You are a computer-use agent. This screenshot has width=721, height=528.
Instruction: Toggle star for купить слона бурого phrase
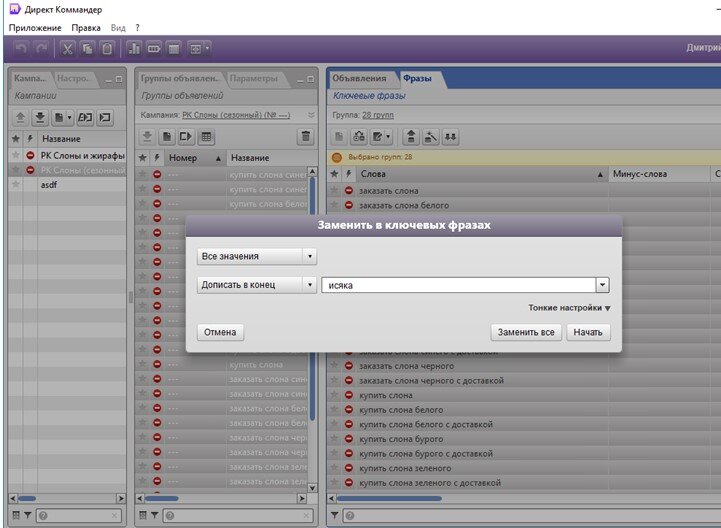click(335, 439)
